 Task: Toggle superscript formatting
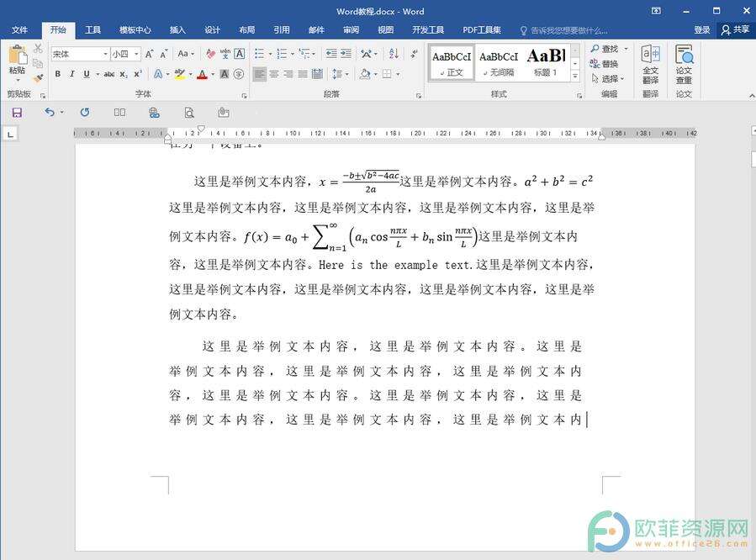pyautogui.click(x=138, y=74)
